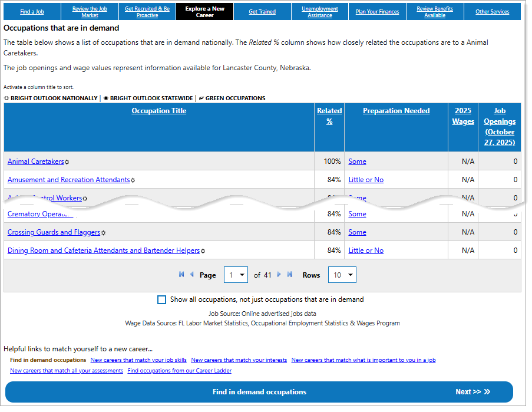Screen dimensions: 532x412
Task: Open the Page number dropdown
Action: click(x=236, y=275)
